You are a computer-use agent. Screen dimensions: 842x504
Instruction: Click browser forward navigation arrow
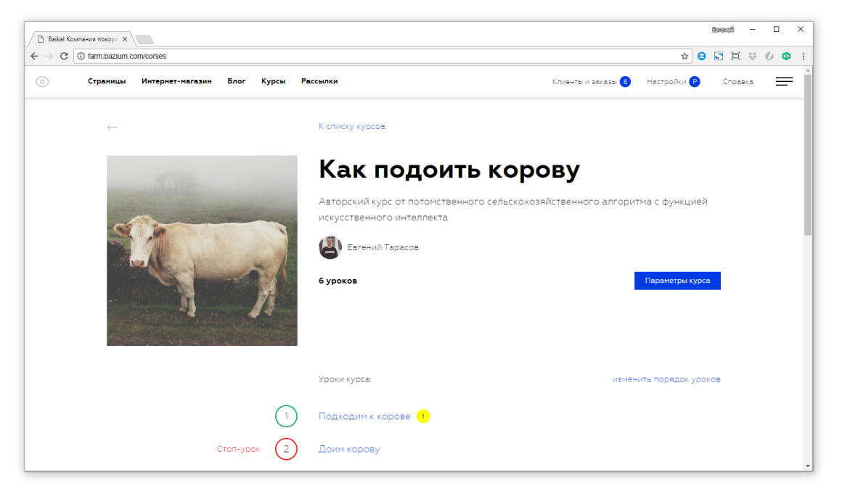coord(49,56)
